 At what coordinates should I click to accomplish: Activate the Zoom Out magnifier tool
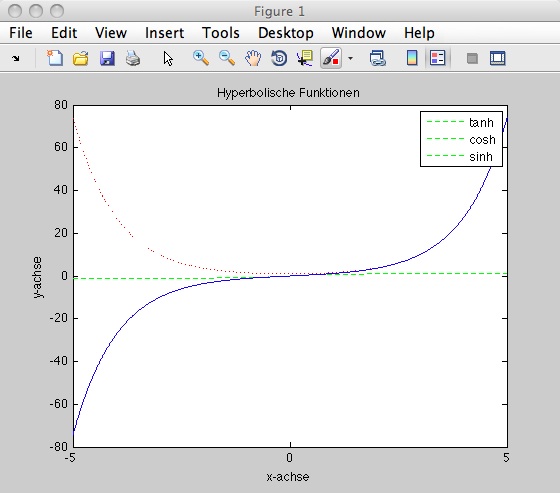click(227, 58)
